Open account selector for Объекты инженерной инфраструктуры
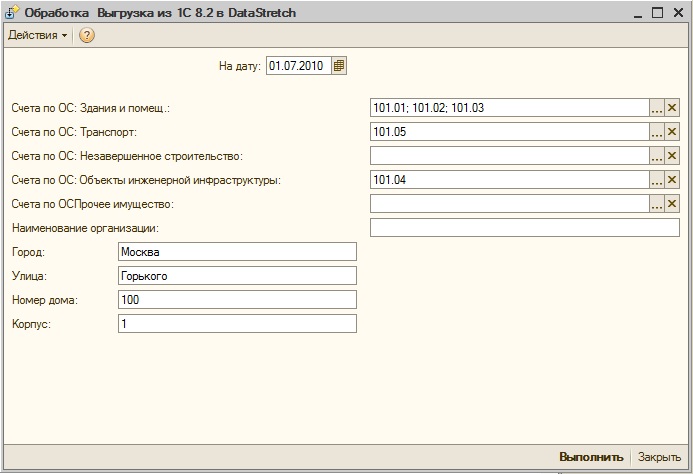The image size is (693, 474). pos(656,180)
